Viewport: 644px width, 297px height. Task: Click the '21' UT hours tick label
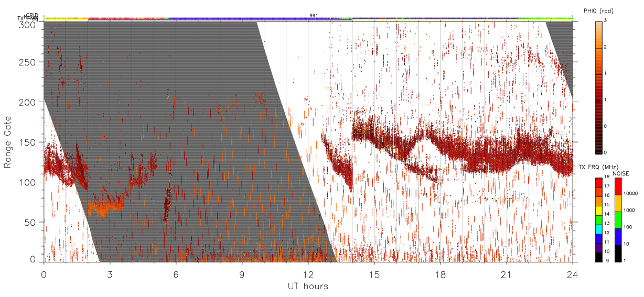coord(506,274)
